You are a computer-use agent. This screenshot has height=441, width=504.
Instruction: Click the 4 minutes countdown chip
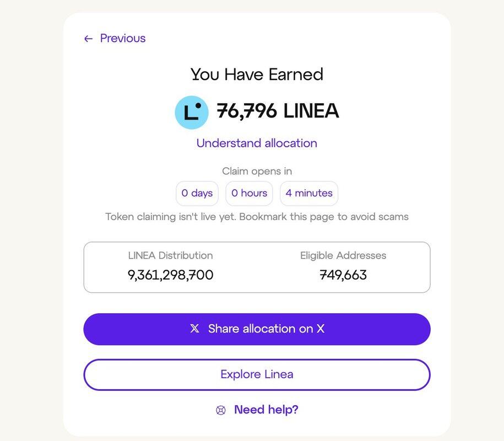309,193
